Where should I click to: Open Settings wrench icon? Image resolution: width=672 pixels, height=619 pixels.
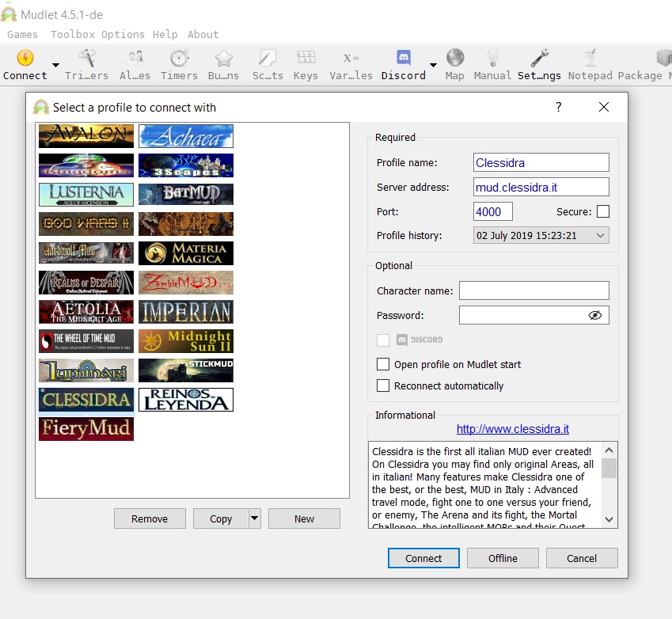coord(539,58)
